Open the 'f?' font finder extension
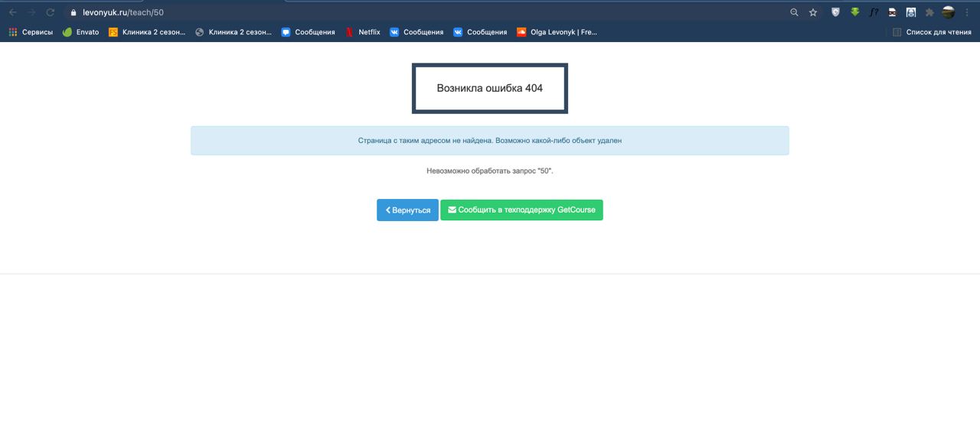Screen dimensions: 980x430 874,12
